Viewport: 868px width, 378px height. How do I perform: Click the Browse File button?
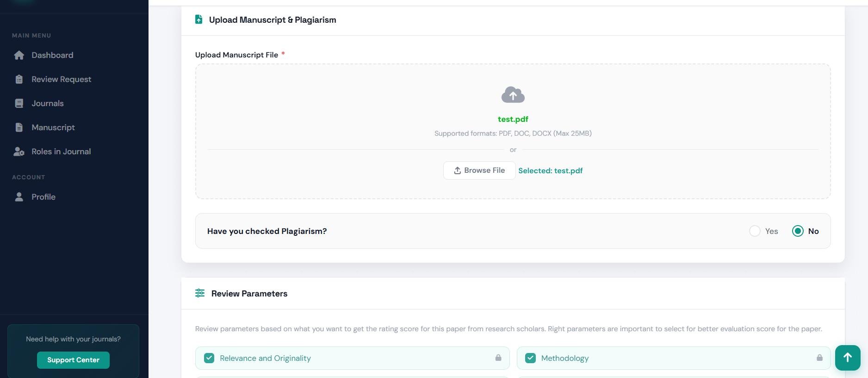[x=479, y=170]
